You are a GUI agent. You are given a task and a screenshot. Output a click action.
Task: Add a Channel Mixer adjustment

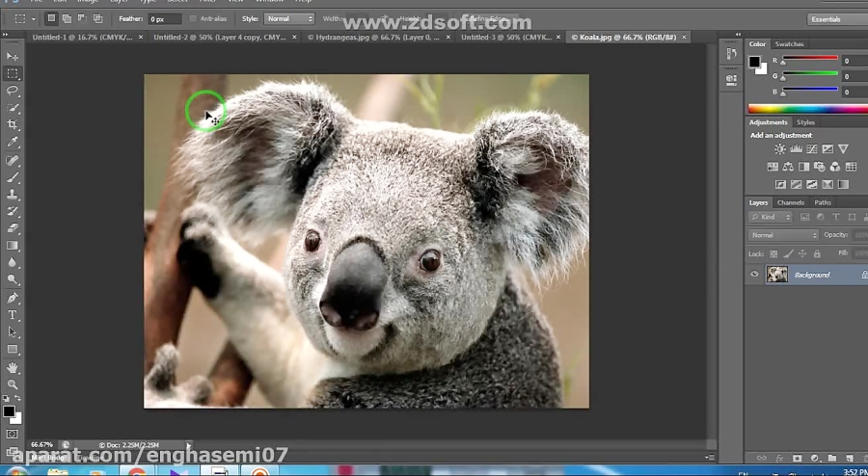pyautogui.click(x=835, y=167)
